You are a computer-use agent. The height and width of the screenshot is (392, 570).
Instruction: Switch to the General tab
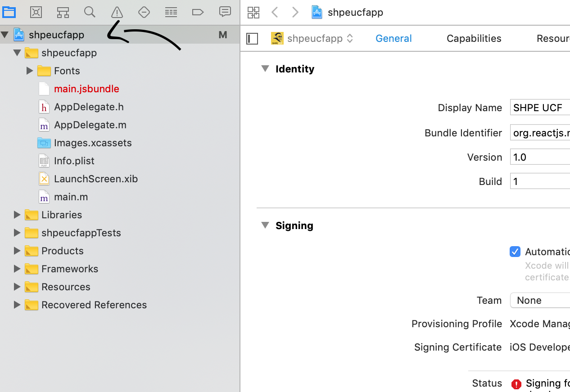[x=394, y=39]
